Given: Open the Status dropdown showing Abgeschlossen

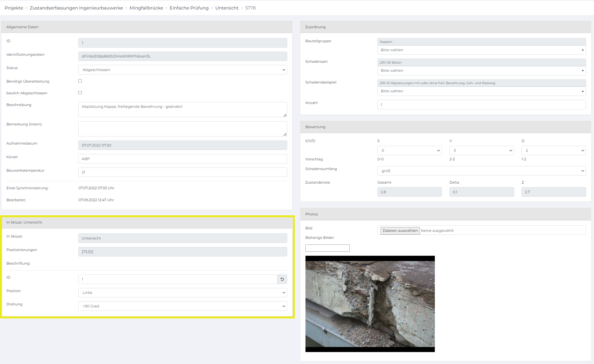Looking at the screenshot, I should (182, 70).
